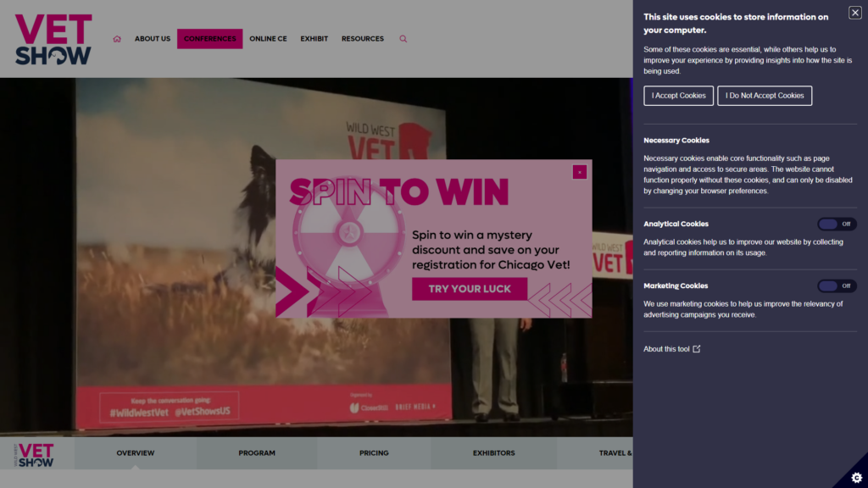Click the Marketing Cookies label
This screenshot has height=488, width=868.
(x=676, y=286)
